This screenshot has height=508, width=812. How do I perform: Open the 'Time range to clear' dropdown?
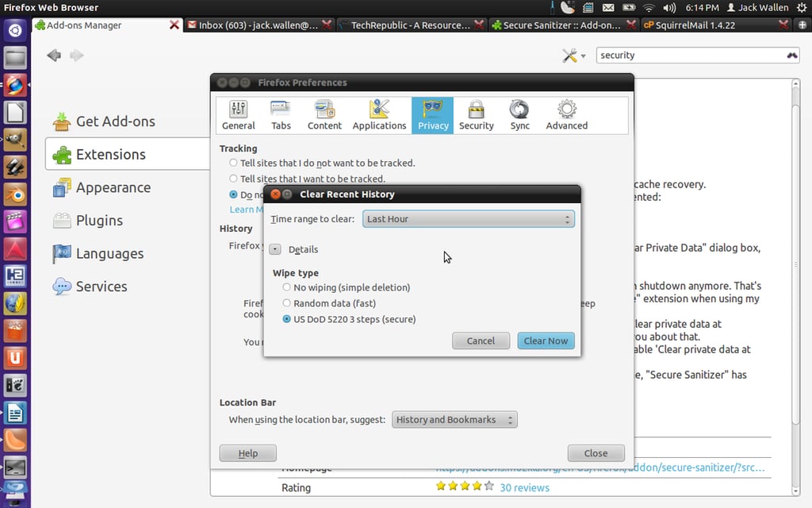point(468,219)
